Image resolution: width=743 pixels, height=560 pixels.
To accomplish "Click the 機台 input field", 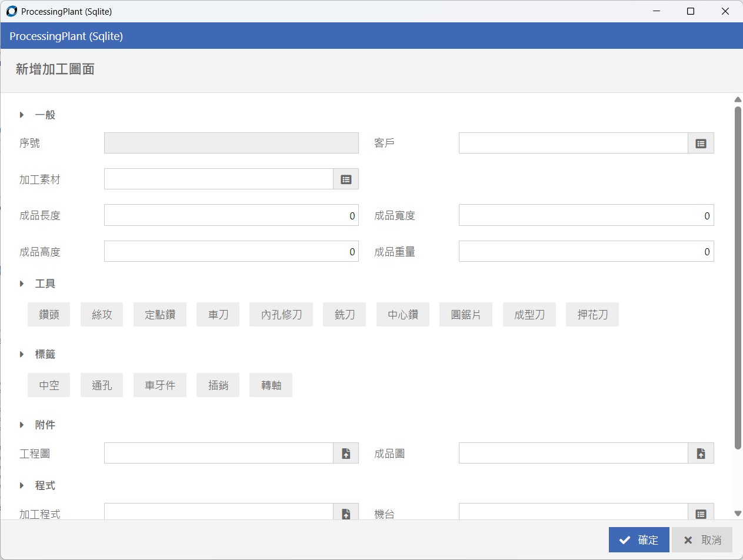I will point(574,512).
